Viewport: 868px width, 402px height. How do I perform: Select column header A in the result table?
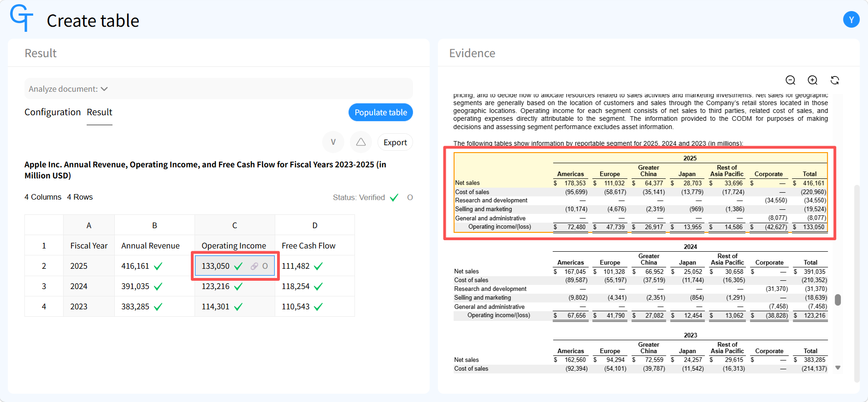point(89,225)
